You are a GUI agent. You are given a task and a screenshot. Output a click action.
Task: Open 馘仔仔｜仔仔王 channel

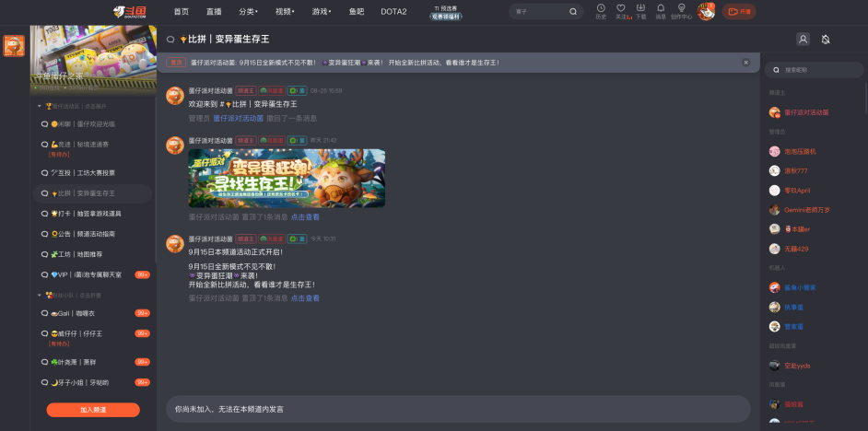pos(92,337)
